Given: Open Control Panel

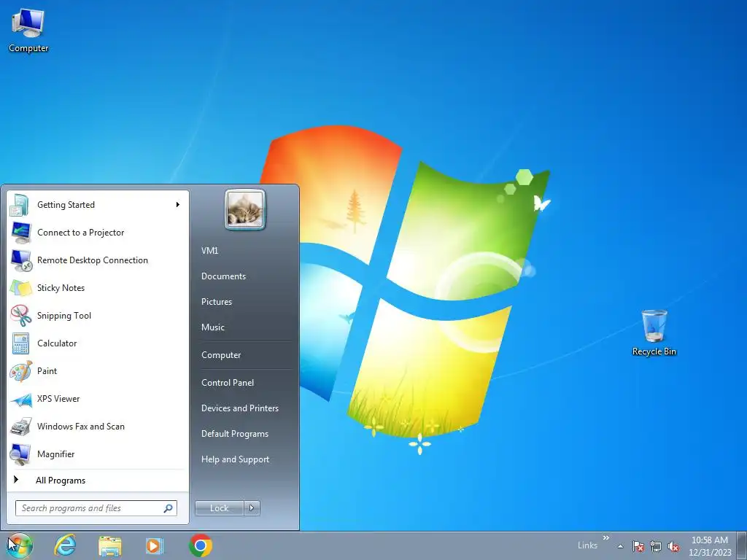Looking at the screenshot, I should [228, 382].
